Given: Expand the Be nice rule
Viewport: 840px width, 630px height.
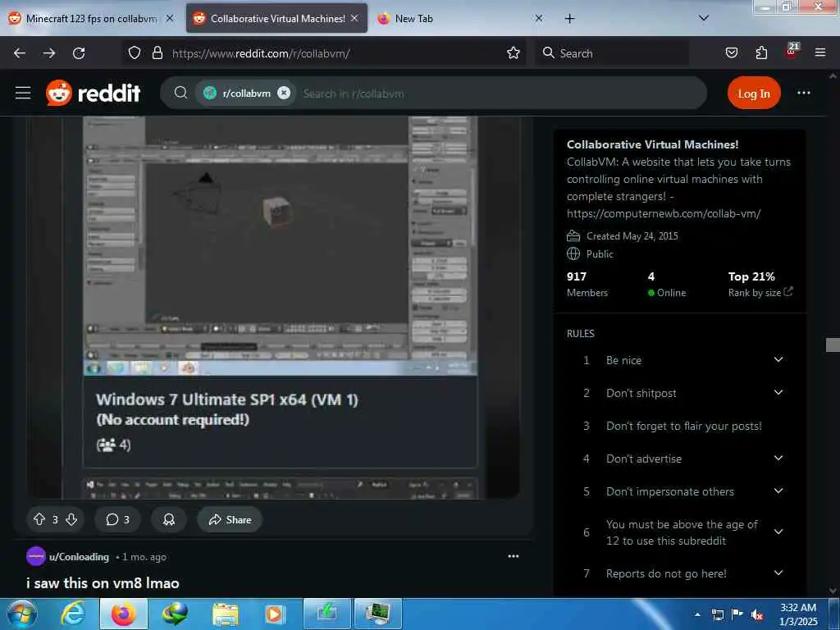Looking at the screenshot, I should pyautogui.click(x=778, y=360).
